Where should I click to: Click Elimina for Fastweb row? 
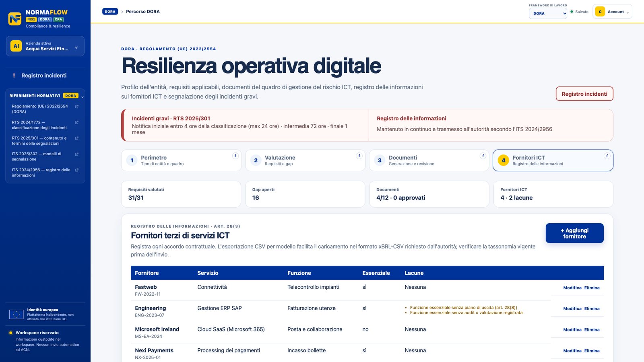click(x=592, y=288)
